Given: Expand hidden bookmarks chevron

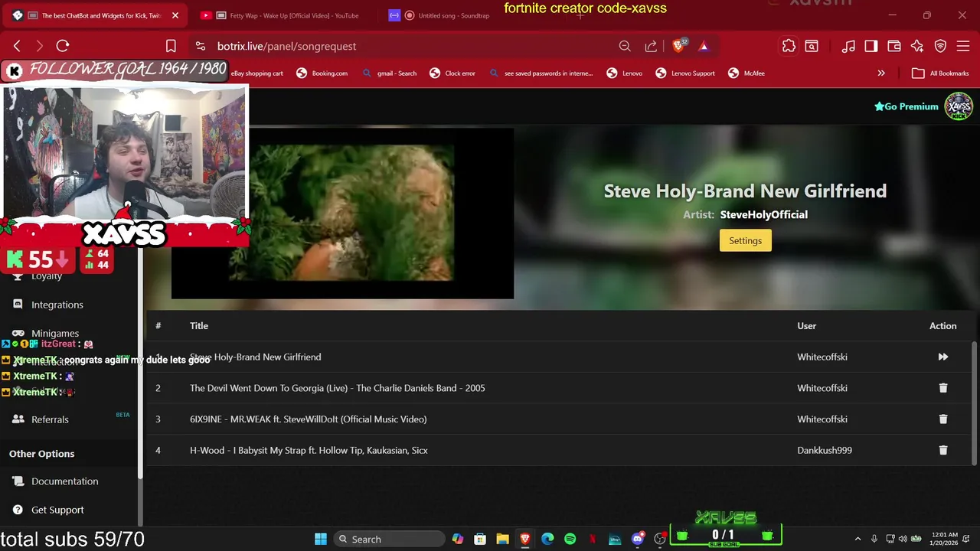Looking at the screenshot, I should [881, 73].
